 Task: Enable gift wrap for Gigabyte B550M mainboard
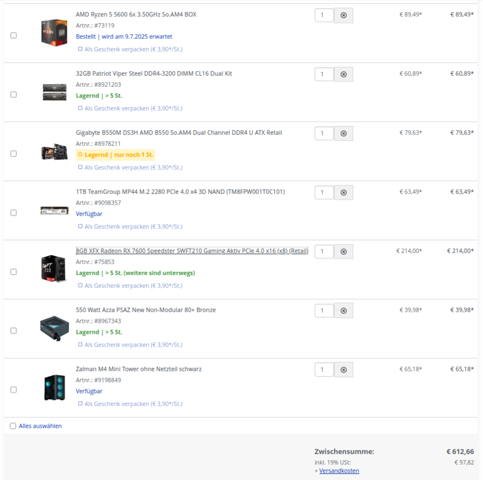(x=80, y=167)
